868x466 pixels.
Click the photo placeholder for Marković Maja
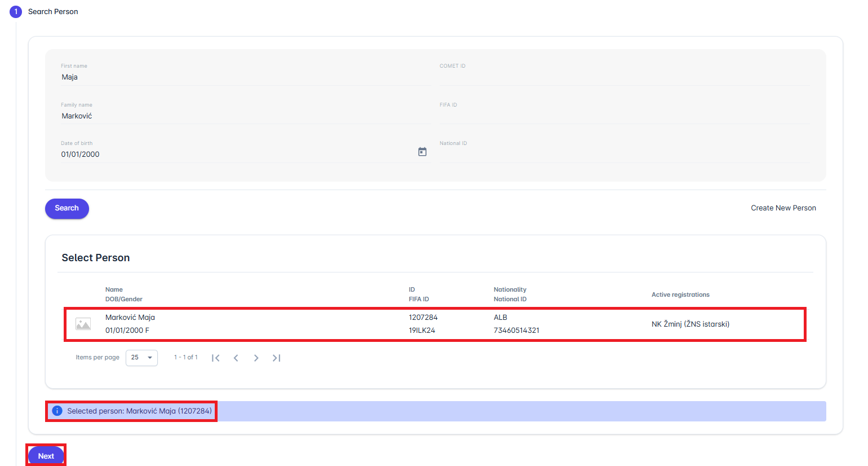coord(83,324)
